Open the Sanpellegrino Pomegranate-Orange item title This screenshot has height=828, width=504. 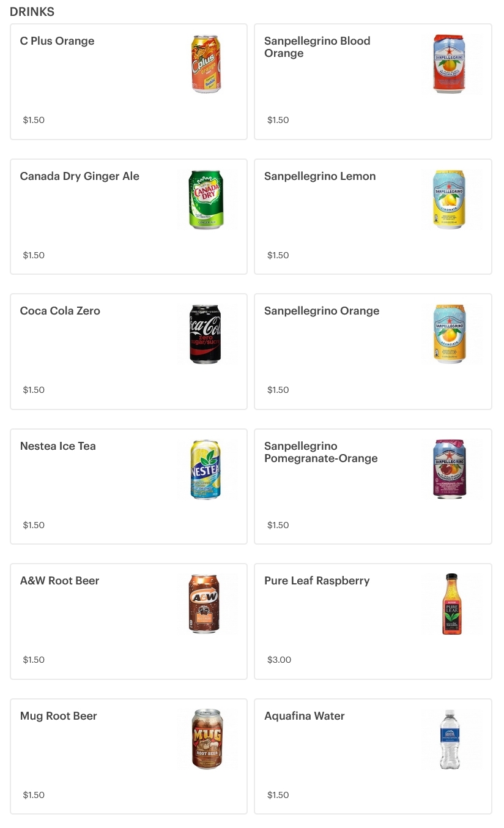coord(321,452)
